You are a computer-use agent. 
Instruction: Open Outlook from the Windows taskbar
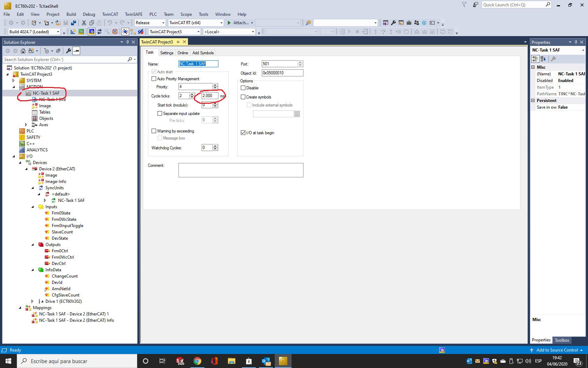point(266,361)
